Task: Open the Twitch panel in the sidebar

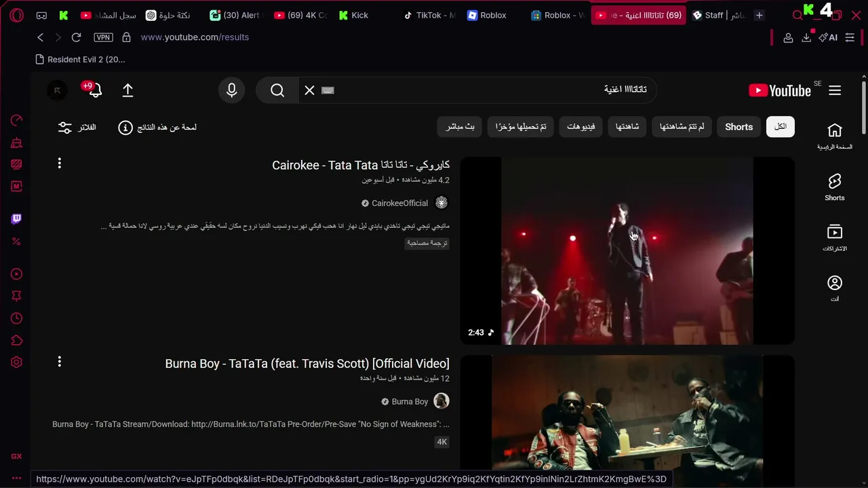Action: (17, 219)
